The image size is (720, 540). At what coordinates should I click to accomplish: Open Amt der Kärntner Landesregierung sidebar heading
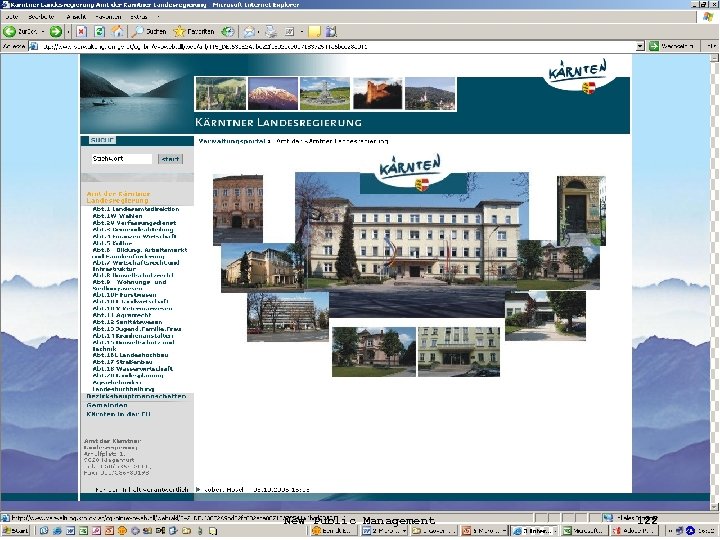[x=118, y=197]
